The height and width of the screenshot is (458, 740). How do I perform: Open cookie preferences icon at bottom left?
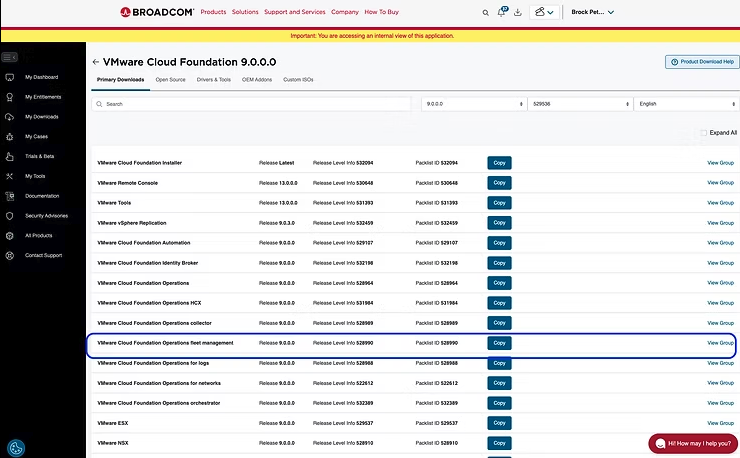tap(16, 447)
